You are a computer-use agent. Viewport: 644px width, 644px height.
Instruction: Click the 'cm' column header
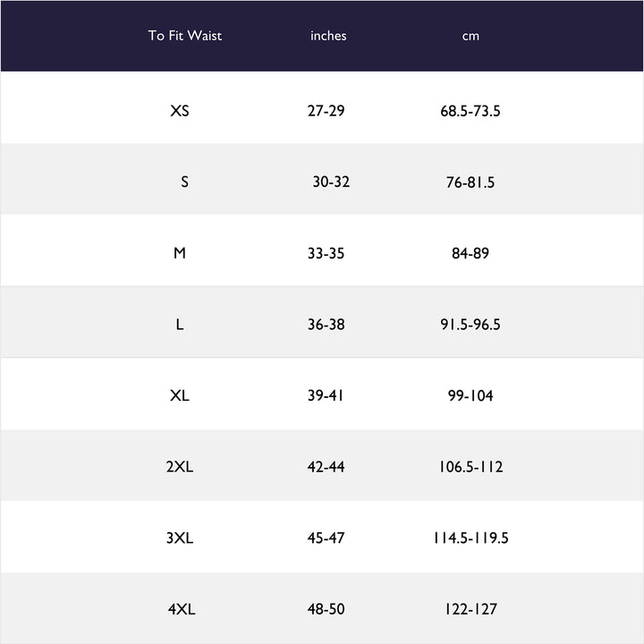(x=470, y=36)
